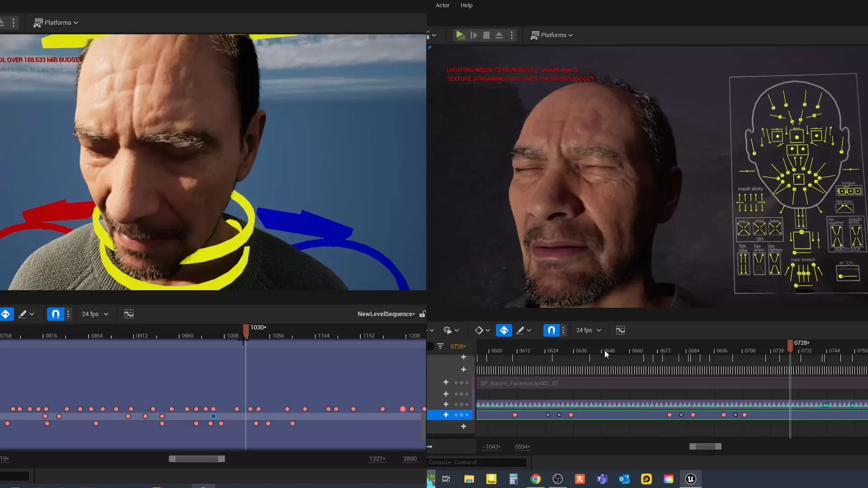Screen dimensions: 868x488
Task: Open the keyframe diamond options dropdown
Action: [x=488, y=330]
